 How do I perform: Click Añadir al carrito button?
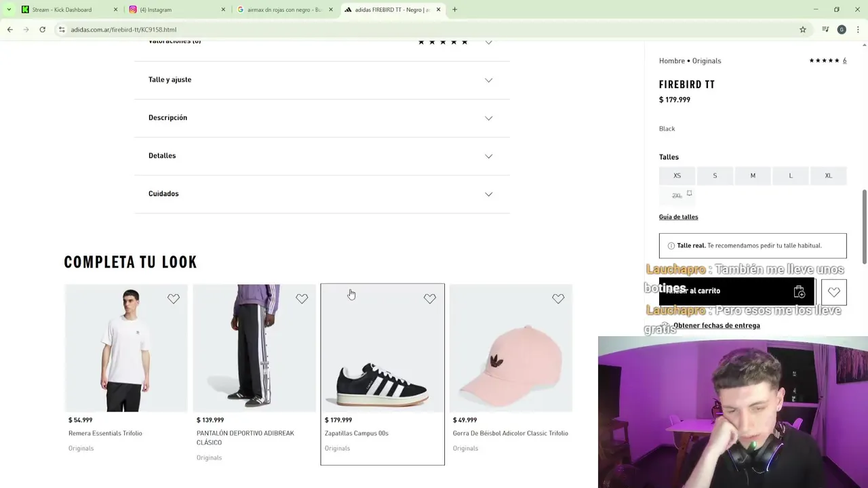736,291
